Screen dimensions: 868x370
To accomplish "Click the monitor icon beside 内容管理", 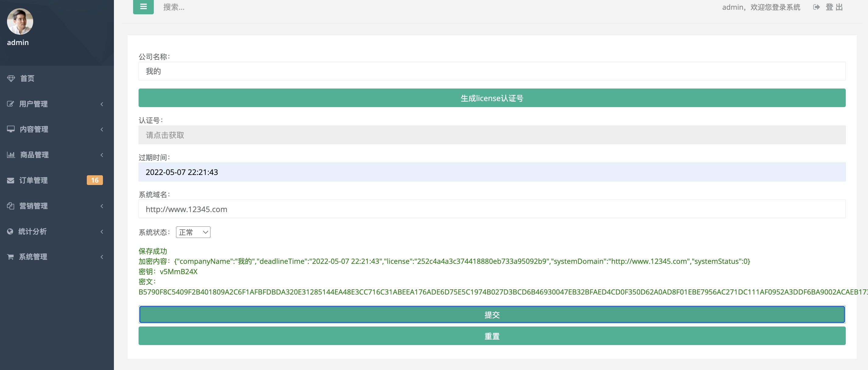I will (x=11, y=129).
